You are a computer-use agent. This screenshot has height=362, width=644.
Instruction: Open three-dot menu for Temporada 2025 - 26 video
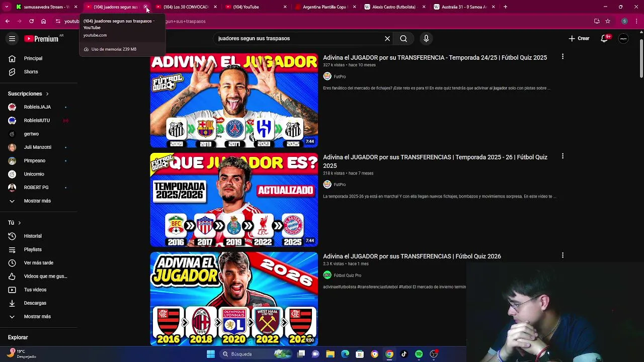click(x=562, y=156)
